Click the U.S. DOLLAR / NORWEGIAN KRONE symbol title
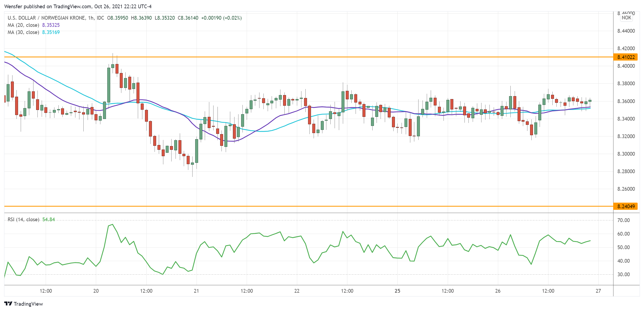644x311 pixels. [x=46, y=18]
